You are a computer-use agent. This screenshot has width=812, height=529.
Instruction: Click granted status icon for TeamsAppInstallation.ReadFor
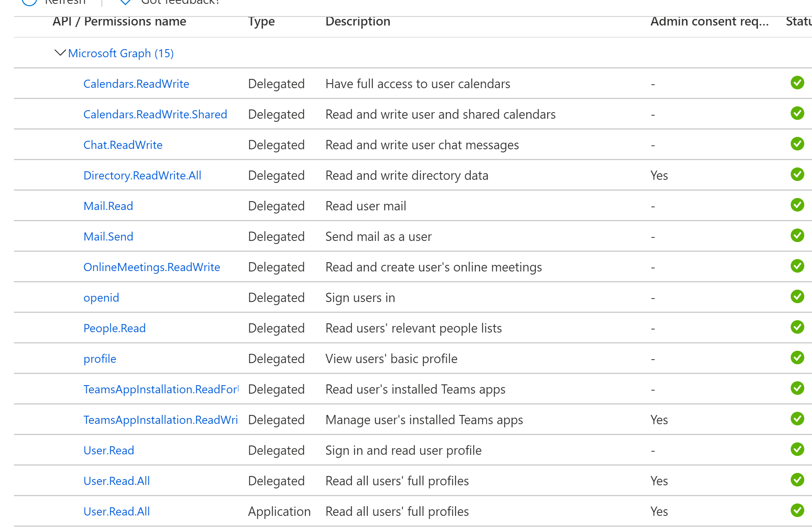(x=797, y=388)
